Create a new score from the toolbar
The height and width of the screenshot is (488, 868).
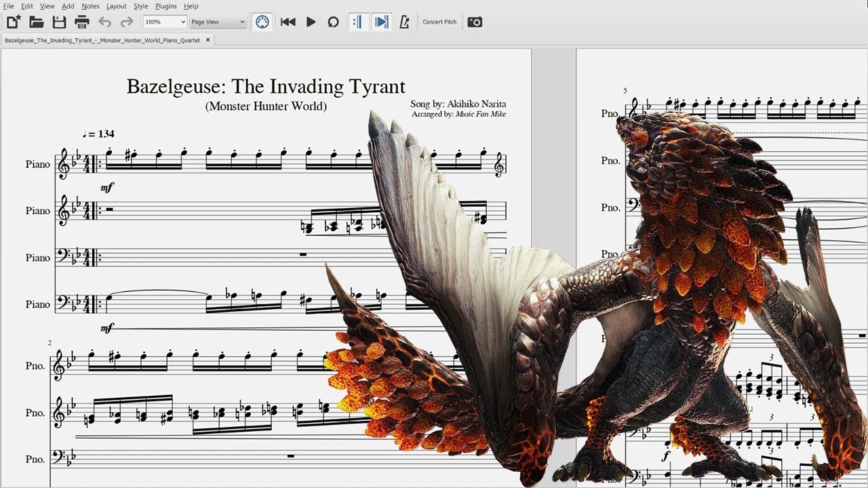click(x=14, y=22)
